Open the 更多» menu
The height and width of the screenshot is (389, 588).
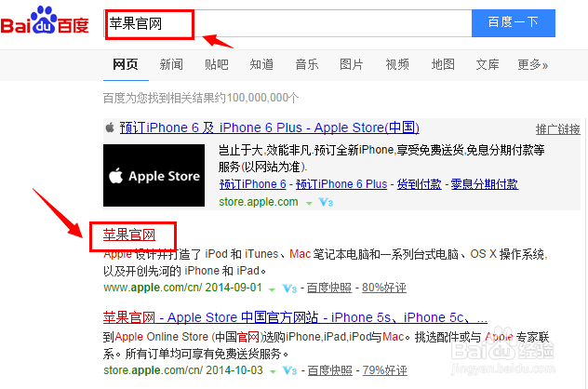[x=533, y=64]
